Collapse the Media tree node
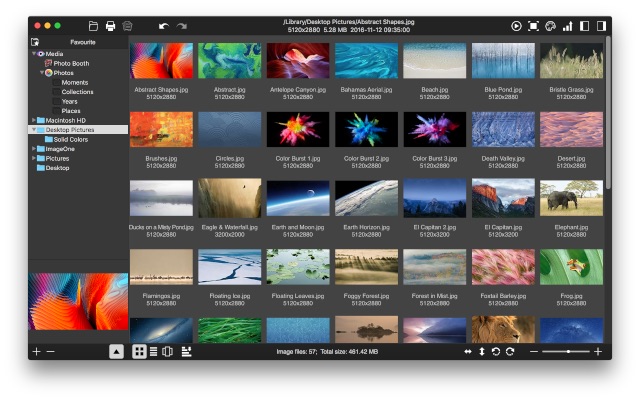This screenshot has height=400, width=640. click(33, 53)
